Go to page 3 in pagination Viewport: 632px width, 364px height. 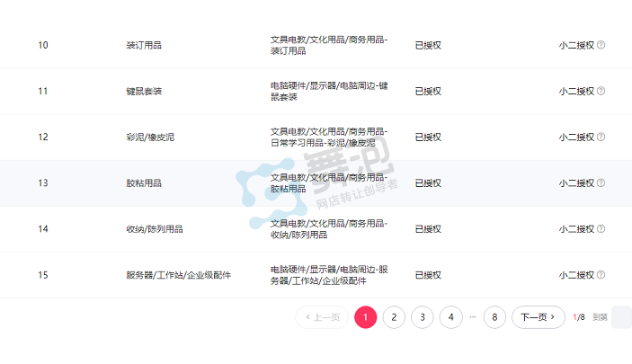tap(423, 317)
